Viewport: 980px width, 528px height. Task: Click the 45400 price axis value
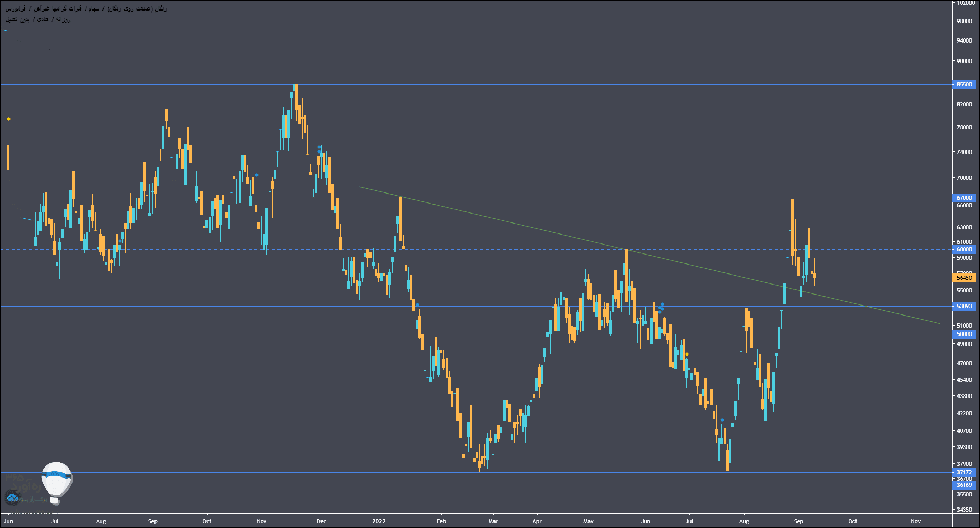click(x=965, y=380)
